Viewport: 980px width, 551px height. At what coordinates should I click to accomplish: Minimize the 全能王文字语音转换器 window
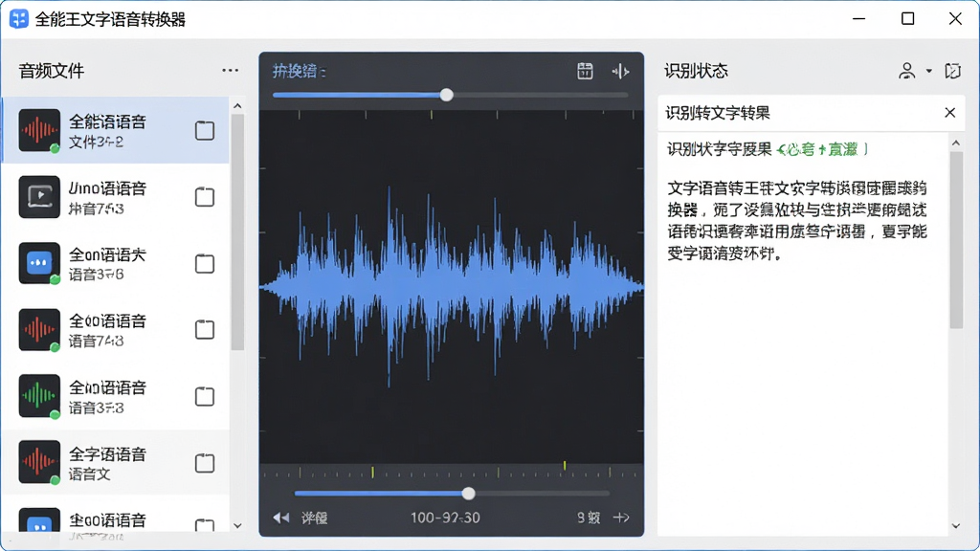859,19
